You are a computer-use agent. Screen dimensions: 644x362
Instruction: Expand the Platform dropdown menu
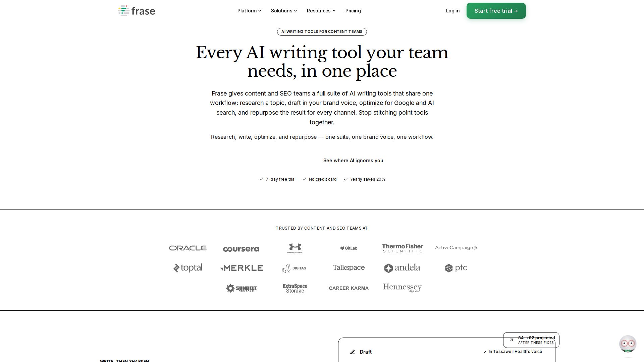coord(249,11)
